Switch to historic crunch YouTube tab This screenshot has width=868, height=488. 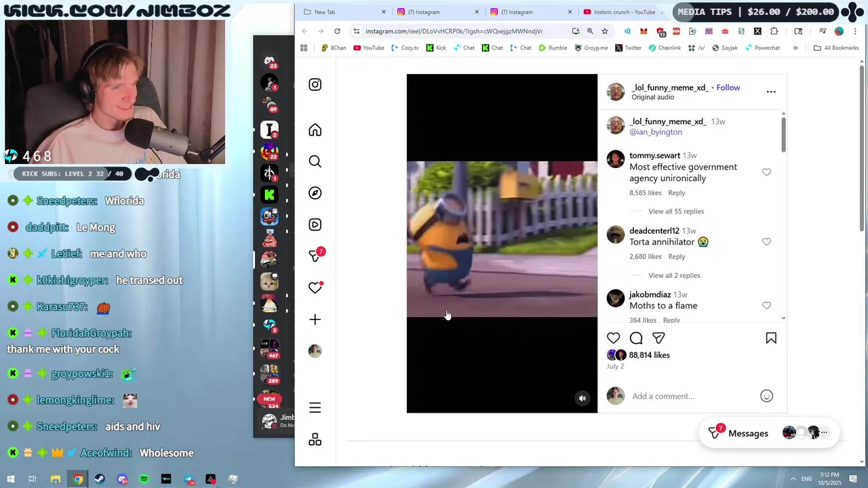[624, 12]
